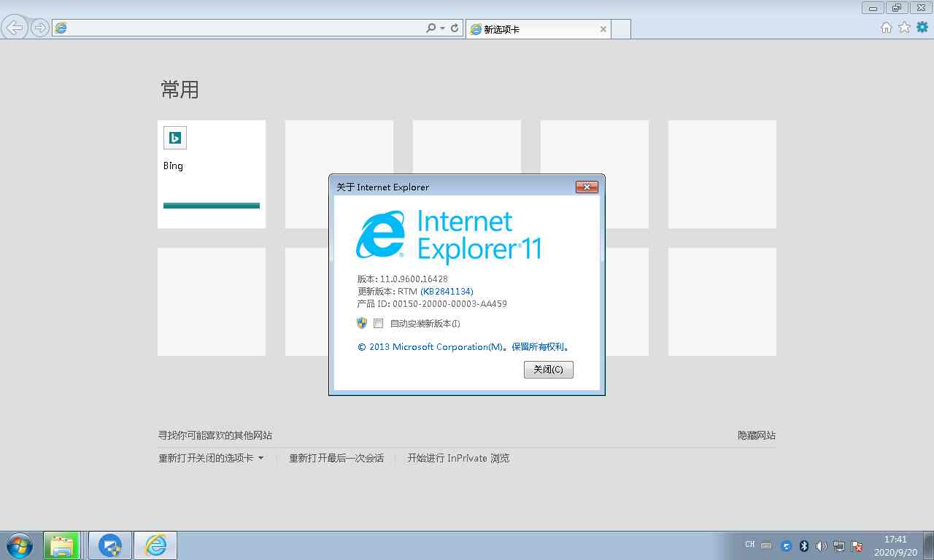The image size is (934, 560).
Task: Open the volume speaker tray icon
Action: (822, 545)
